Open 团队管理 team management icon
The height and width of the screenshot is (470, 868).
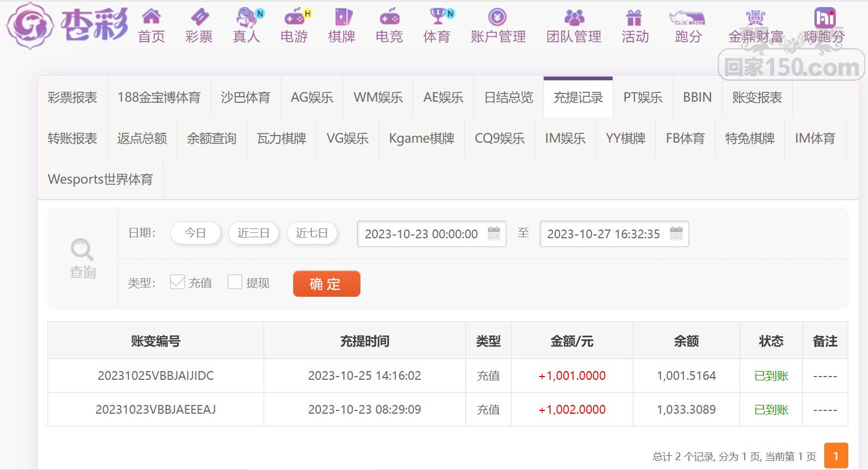click(x=574, y=17)
